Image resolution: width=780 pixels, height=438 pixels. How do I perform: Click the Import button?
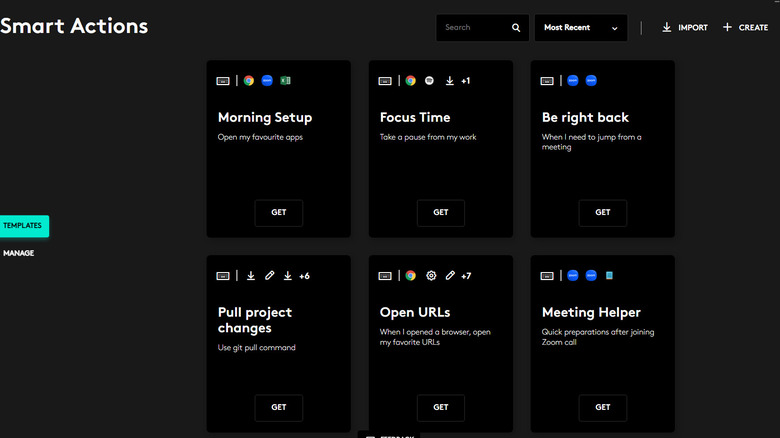tap(685, 28)
